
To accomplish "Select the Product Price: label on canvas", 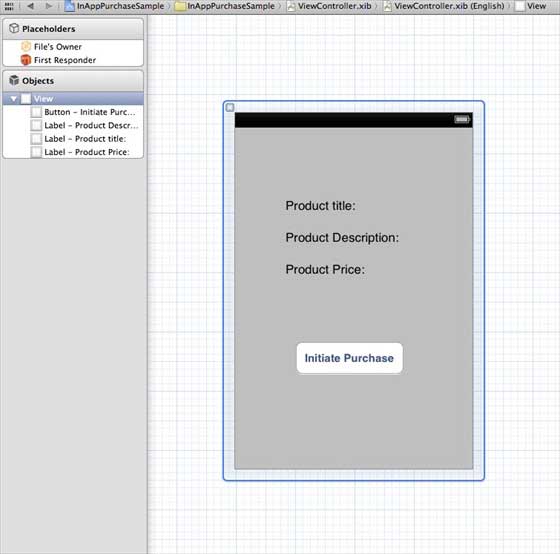I will pyautogui.click(x=325, y=269).
